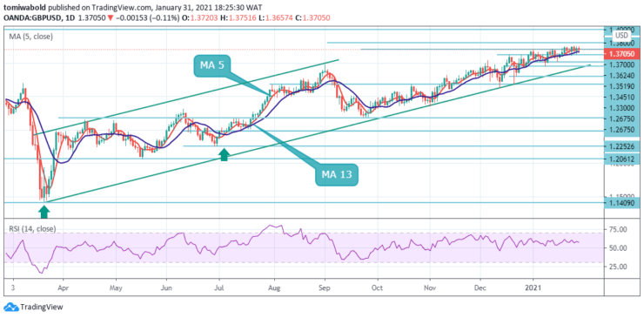Click the 'Aug' label on time axis
Screen dimensions: 644x318
[x=274, y=288]
